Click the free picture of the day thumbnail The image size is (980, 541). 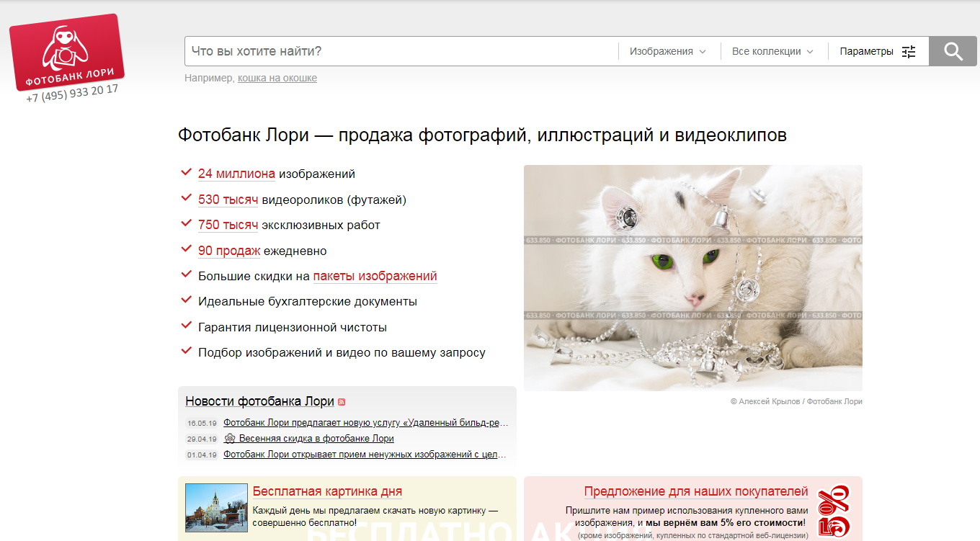coord(215,509)
